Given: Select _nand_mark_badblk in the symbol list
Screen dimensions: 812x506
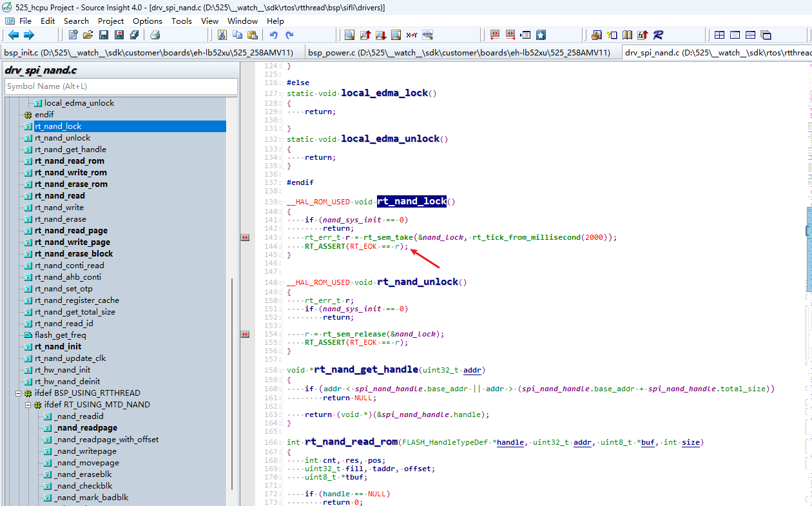Looking at the screenshot, I should point(92,498).
